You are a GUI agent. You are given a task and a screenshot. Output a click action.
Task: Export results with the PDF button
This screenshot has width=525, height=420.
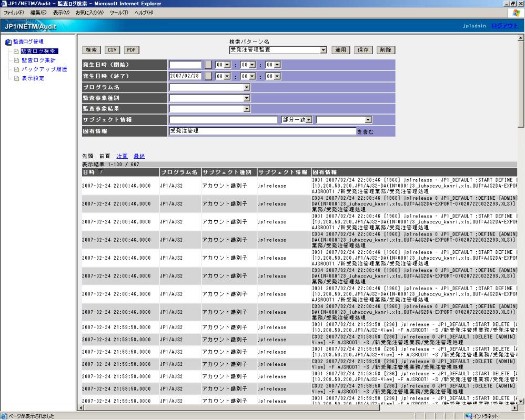point(130,50)
